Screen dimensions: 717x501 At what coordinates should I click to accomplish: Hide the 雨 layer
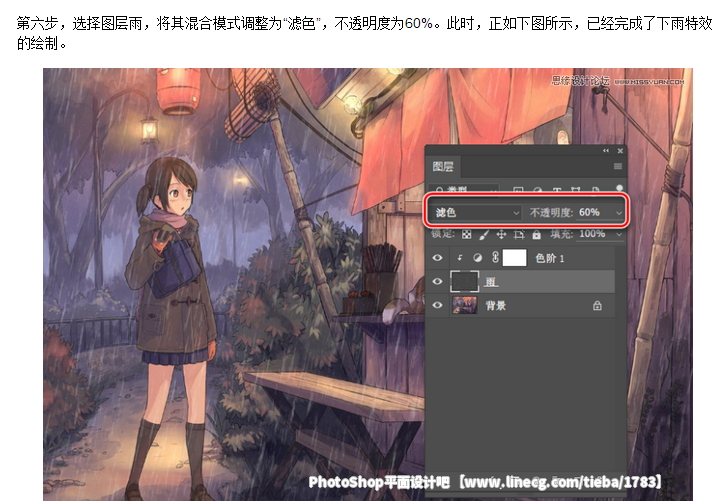(437, 281)
